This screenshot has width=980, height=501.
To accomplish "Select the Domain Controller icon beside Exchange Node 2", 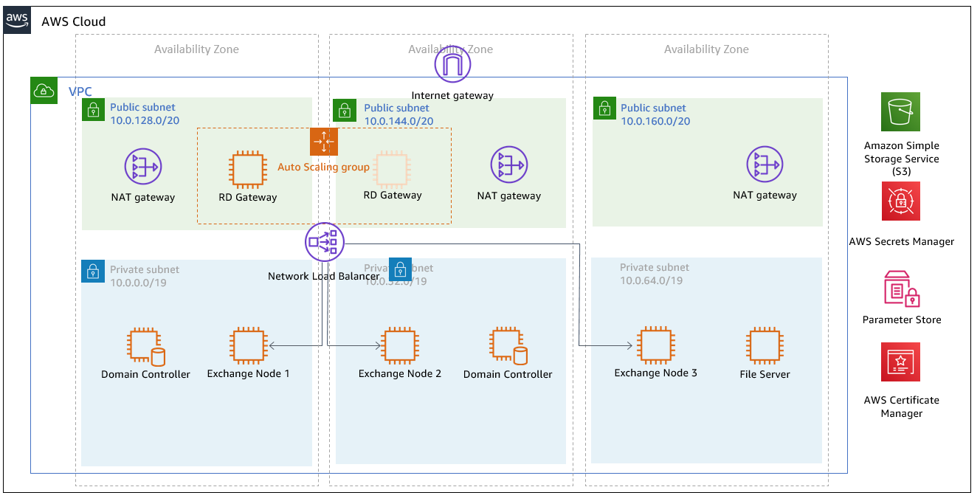I will (508, 348).
